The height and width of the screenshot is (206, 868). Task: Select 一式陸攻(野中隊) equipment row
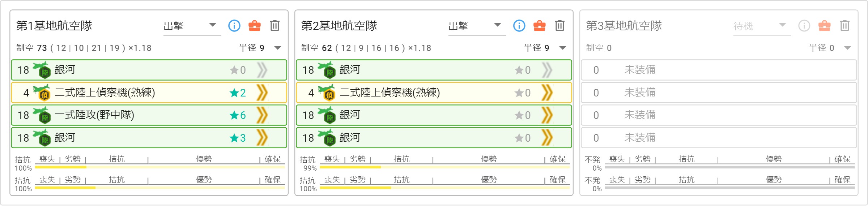point(149,115)
